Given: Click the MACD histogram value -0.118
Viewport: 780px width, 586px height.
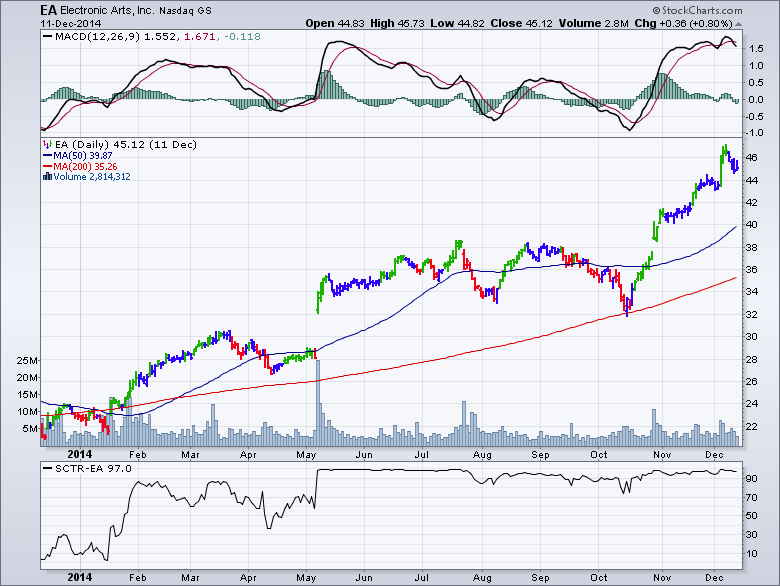Looking at the screenshot, I should tap(242, 36).
